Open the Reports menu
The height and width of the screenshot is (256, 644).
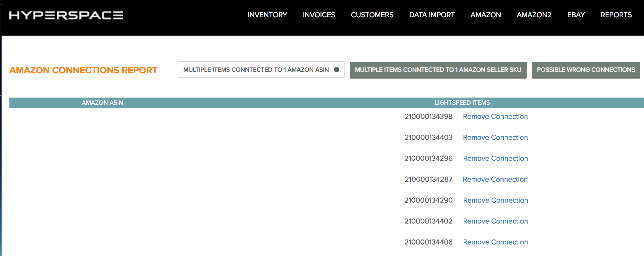616,15
